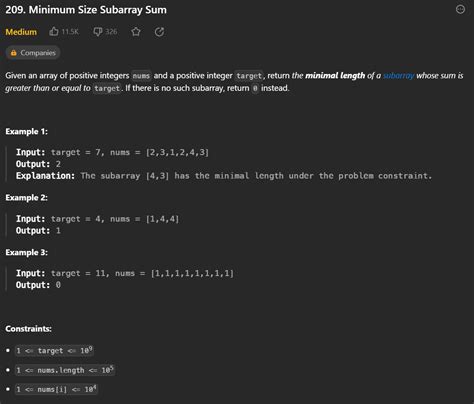This screenshot has height=404, width=474.
Task: Click the nums[i] constraint code box
Action: [x=56, y=389]
